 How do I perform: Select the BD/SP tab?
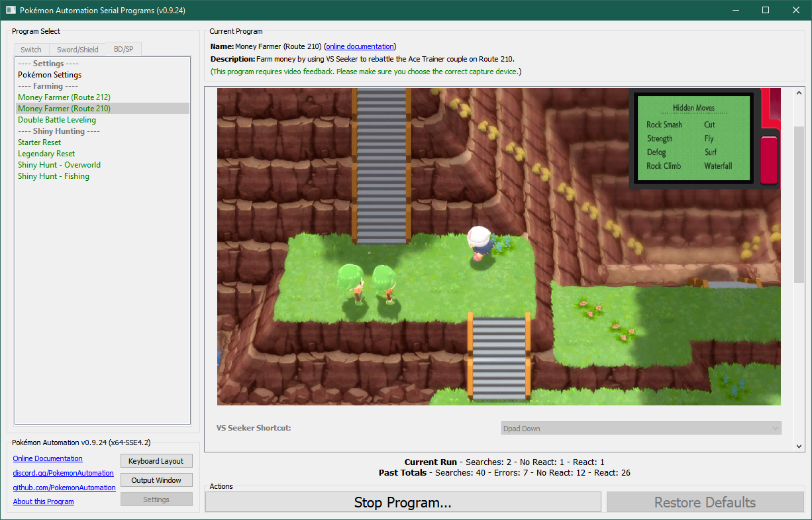pos(123,49)
